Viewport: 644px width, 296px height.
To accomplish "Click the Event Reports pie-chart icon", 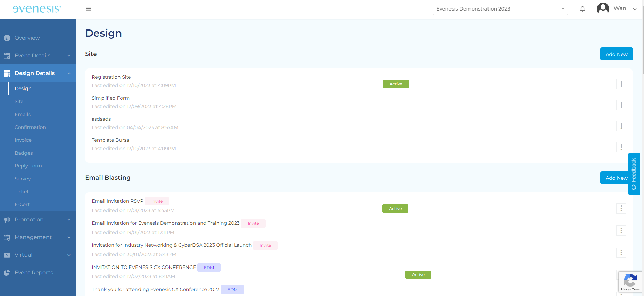I will (x=7, y=273).
